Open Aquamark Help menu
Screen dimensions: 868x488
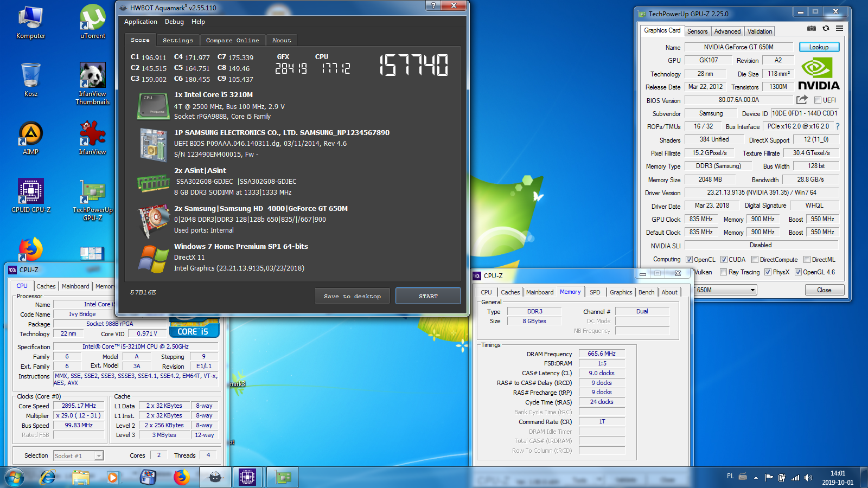(198, 22)
